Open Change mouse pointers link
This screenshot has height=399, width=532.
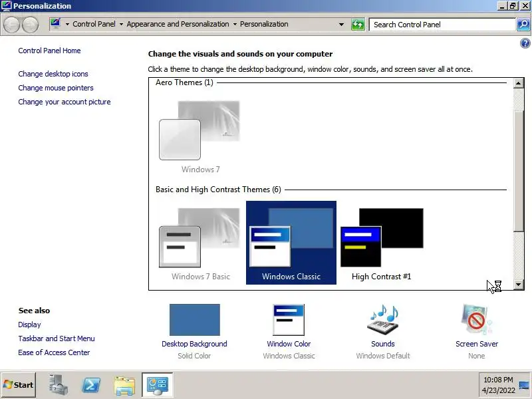point(56,88)
